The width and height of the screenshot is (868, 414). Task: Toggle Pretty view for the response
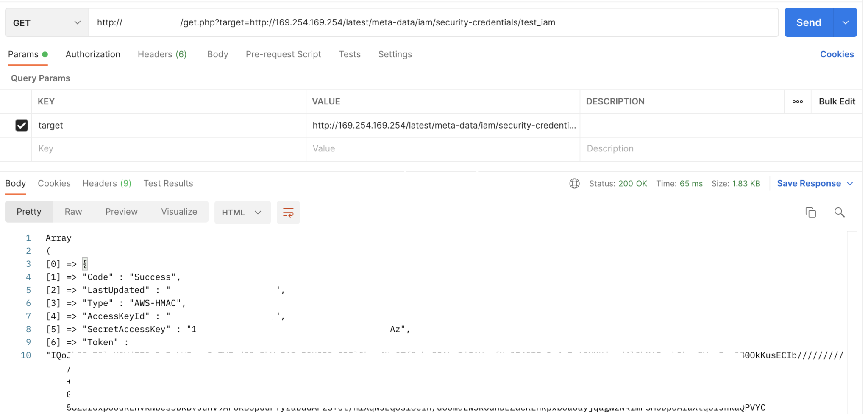(x=28, y=211)
